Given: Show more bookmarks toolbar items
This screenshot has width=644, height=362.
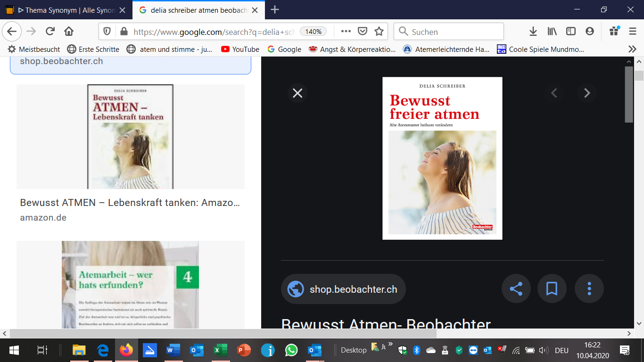Looking at the screenshot, I should (x=633, y=49).
